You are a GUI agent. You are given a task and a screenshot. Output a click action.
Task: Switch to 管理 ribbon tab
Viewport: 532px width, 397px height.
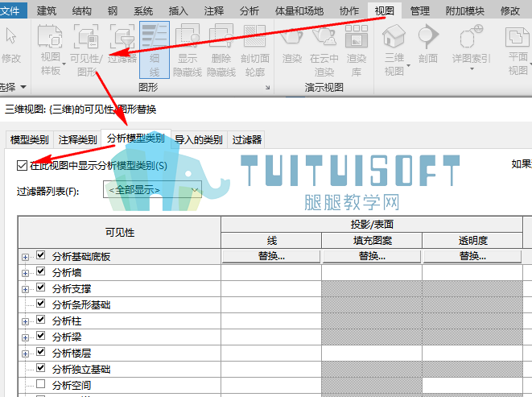pos(420,10)
